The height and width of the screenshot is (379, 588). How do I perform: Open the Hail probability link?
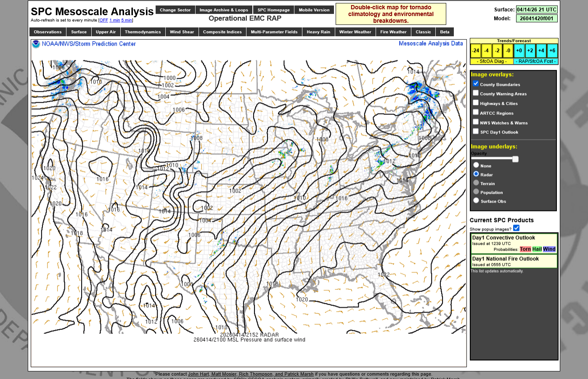[x=537, y=249]
